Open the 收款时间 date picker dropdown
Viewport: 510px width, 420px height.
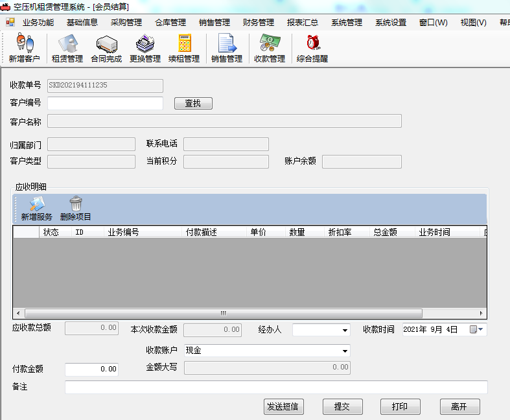coord(481,329)
